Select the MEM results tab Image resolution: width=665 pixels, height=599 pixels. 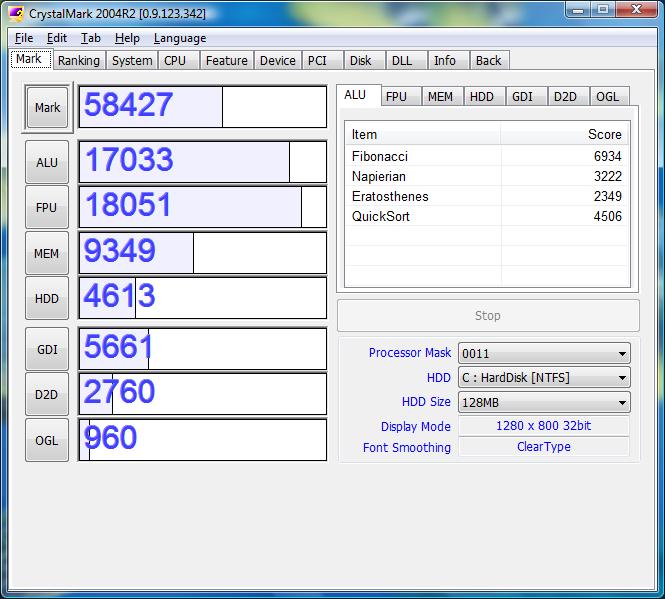(x=440, y=97)
